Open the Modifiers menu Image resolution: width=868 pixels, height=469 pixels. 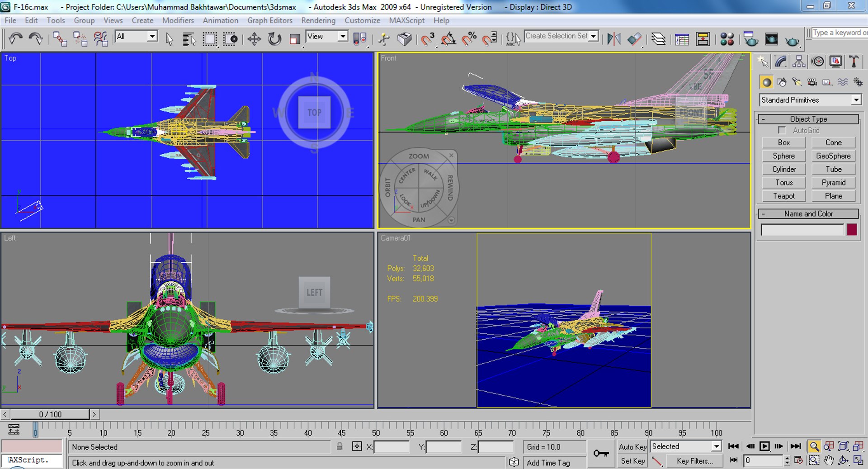(178, 20)
